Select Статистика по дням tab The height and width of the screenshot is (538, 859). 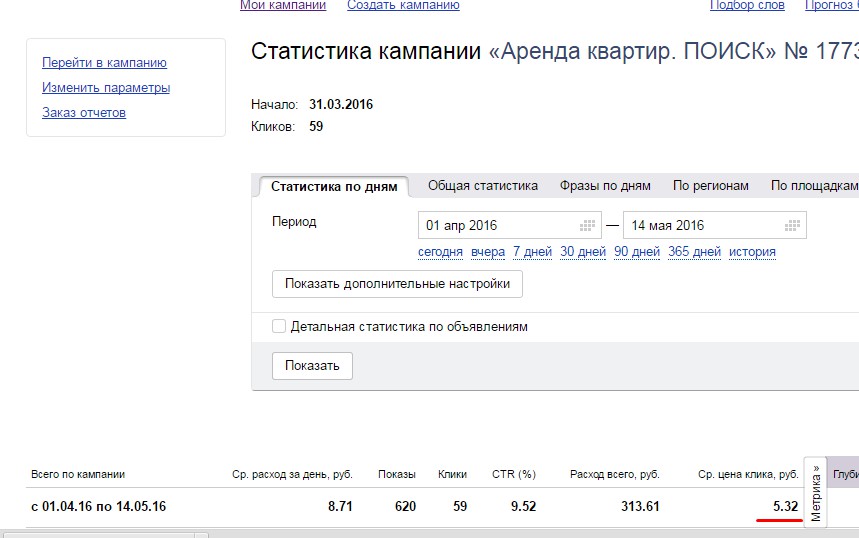click(x=334, y=187)
